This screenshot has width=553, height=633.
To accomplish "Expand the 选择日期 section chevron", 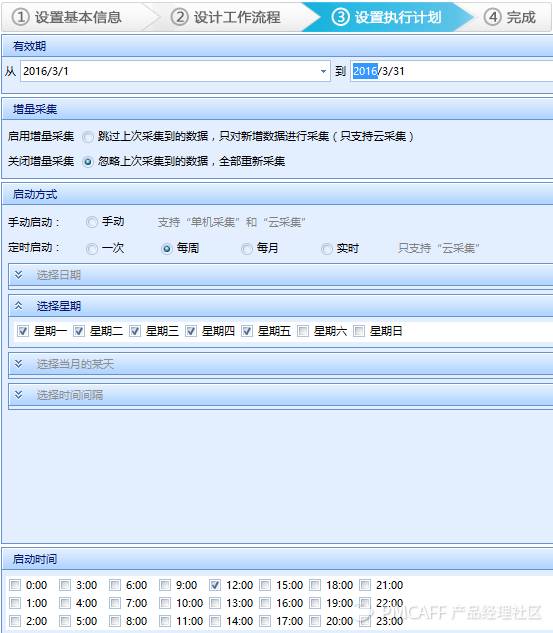I will (19, 275).
